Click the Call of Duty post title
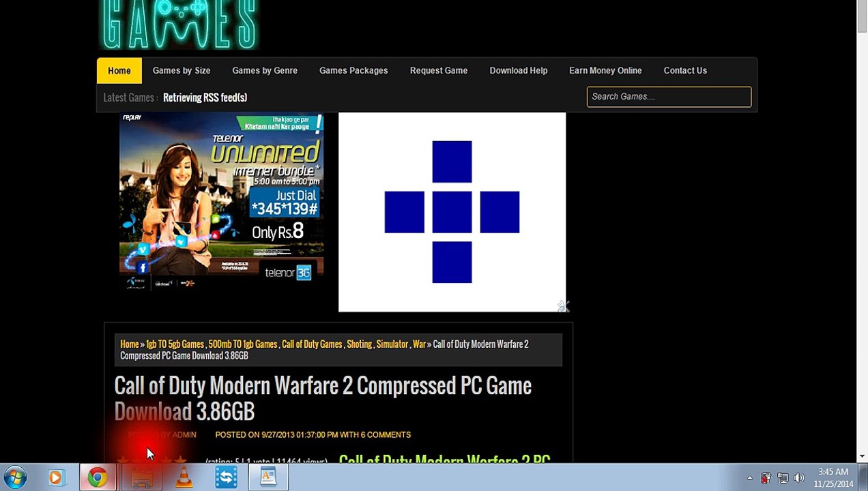The height and width of the screenshot is (491, 868). coord(323,399)
